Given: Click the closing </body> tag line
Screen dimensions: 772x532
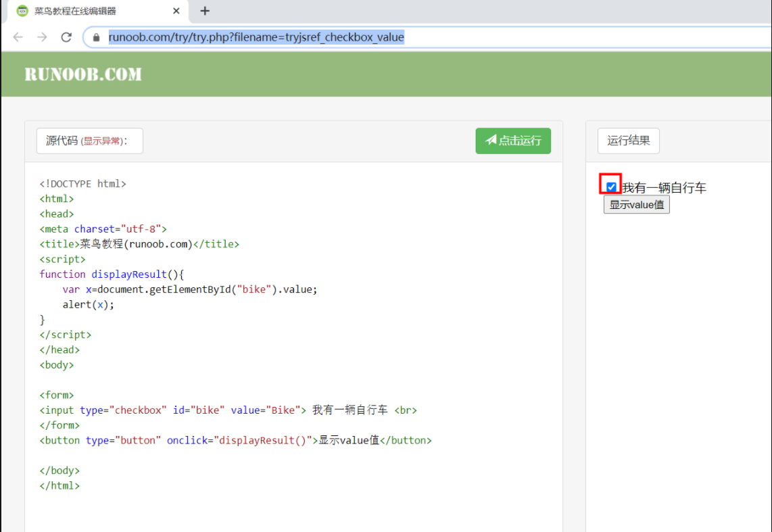Looking at the screenshot, I should click(59, 470).
